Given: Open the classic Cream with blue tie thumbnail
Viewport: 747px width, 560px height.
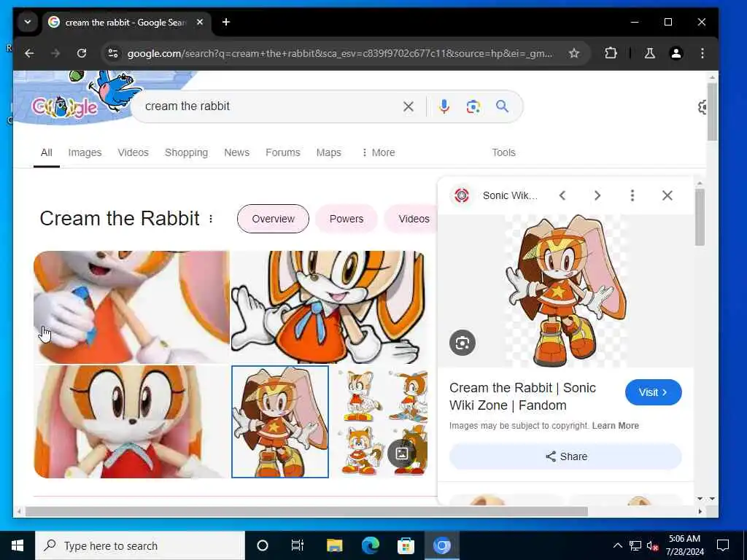Looking at the screenshot, I should click(329, 307).
